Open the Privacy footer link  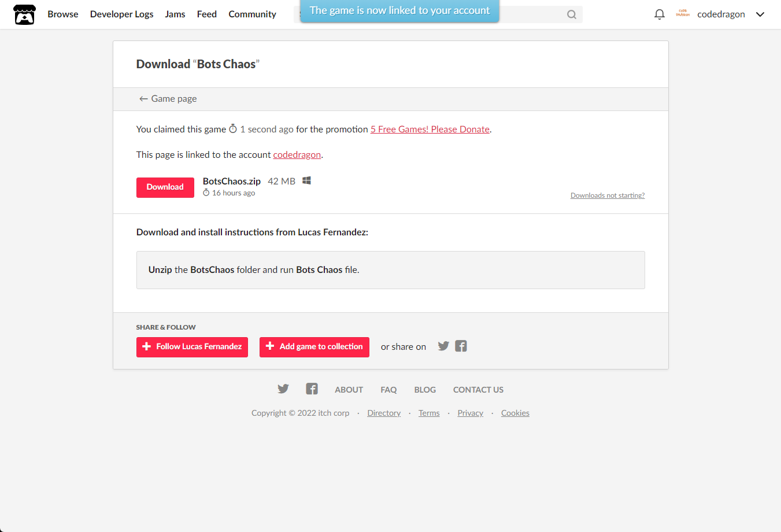click(x=470, y=413)
